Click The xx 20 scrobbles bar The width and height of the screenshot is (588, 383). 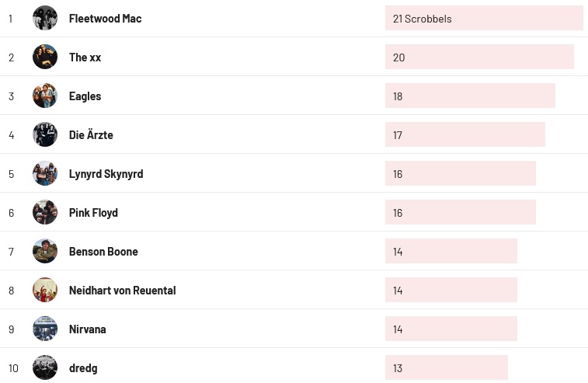click(x=478, y=57)
